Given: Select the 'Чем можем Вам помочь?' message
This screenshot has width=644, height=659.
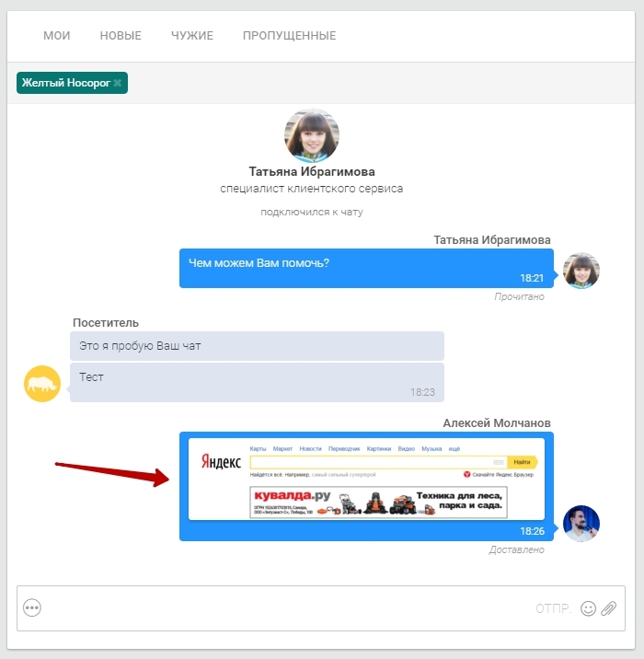Looking at the screenshot, I should 366,268.
